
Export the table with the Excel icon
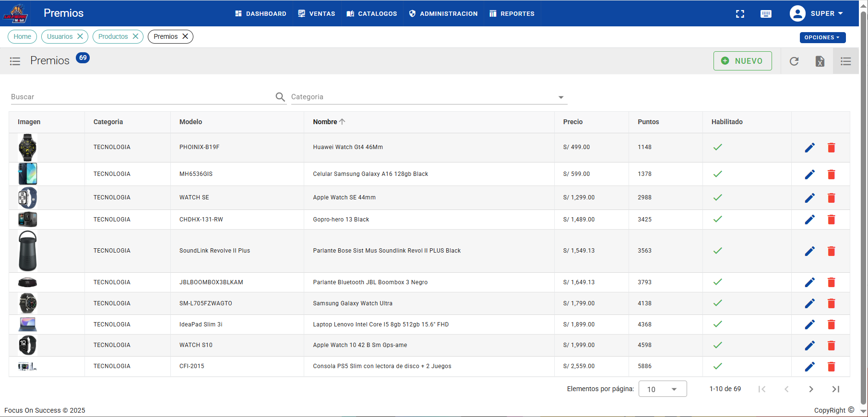[x=820, y=61]
